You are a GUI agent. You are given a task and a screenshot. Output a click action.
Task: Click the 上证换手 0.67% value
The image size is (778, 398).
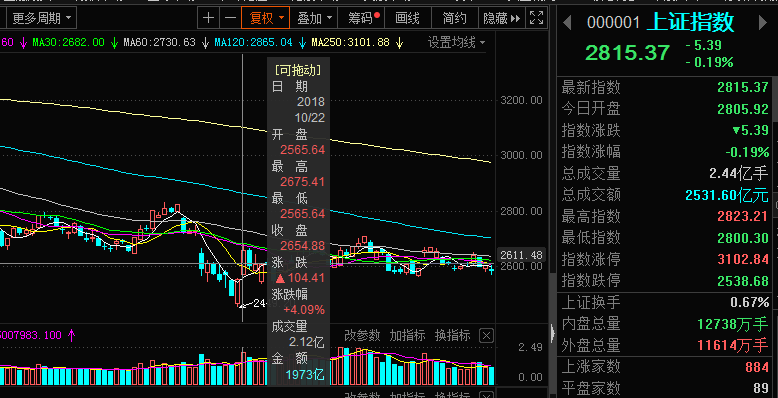pyautogui.click(x=750, y=302)
